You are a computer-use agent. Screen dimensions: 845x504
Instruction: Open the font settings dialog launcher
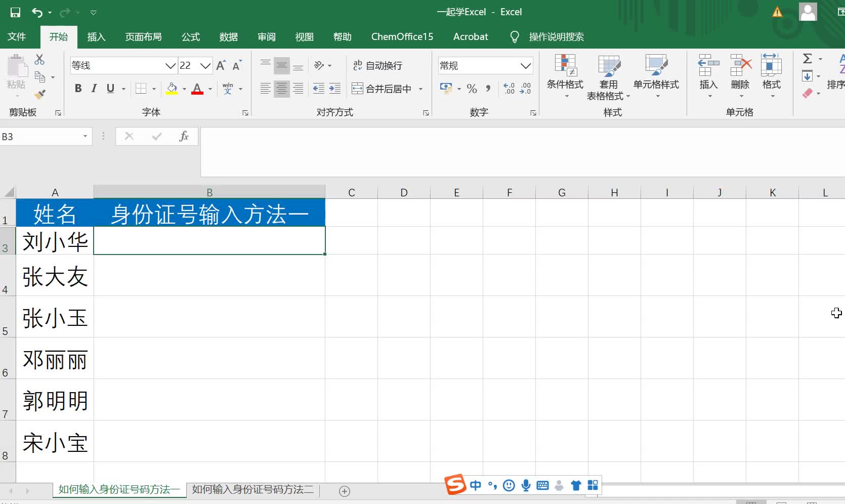(x=245, y=113)
